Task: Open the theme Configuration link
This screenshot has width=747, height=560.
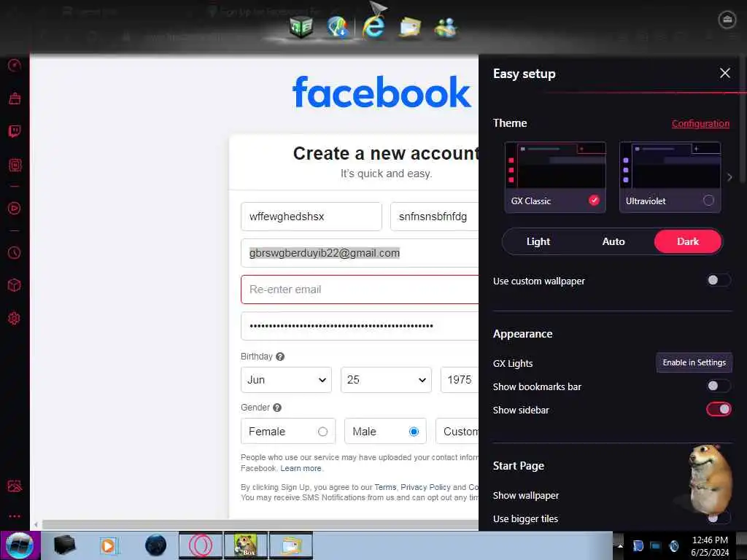Action: 700,124
